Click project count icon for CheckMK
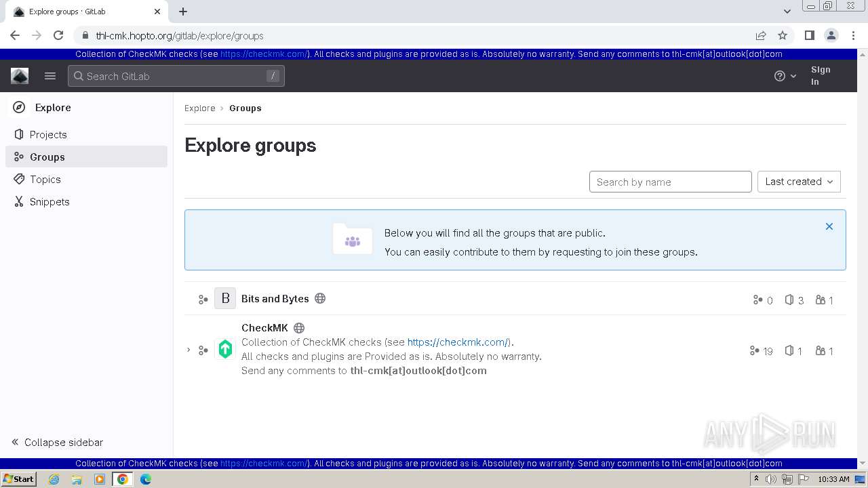868x488 pixels. coord(789,350)
